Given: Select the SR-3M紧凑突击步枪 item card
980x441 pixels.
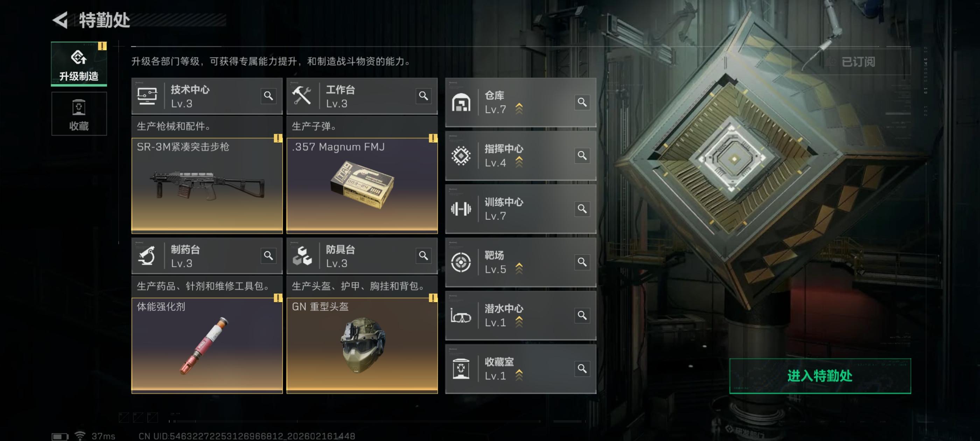Looking at the screenshot, I should coord(207,185).
